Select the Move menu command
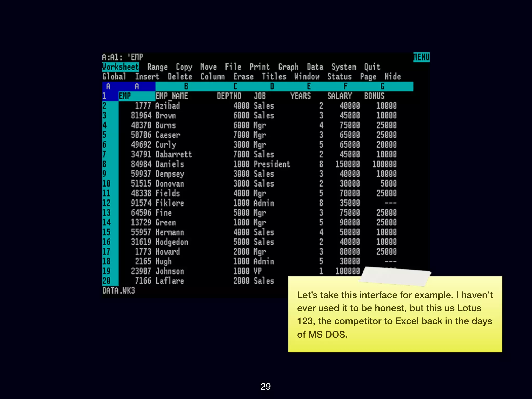This screenshot has width=532, height=399. pyautogui.click(x=209, y=67)
